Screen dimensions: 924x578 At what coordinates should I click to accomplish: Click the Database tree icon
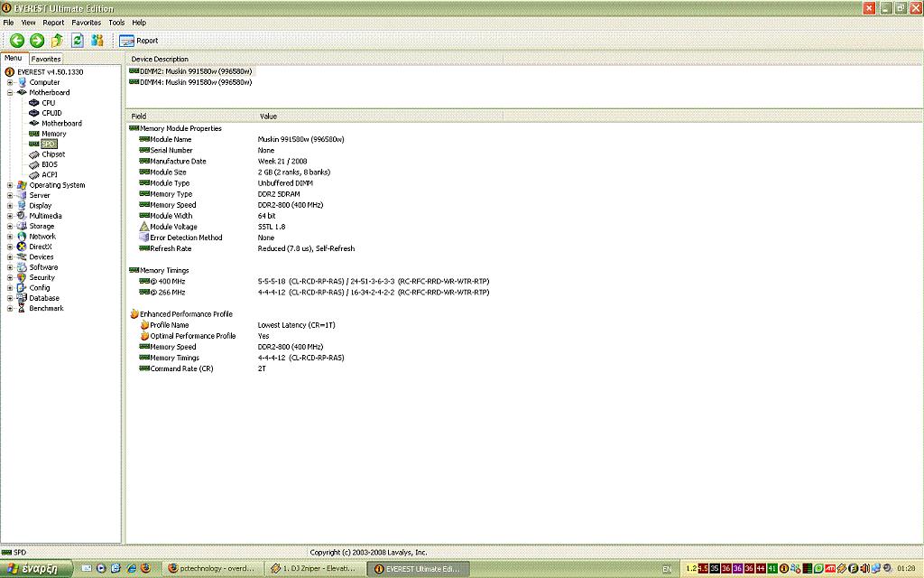point(22,298)
